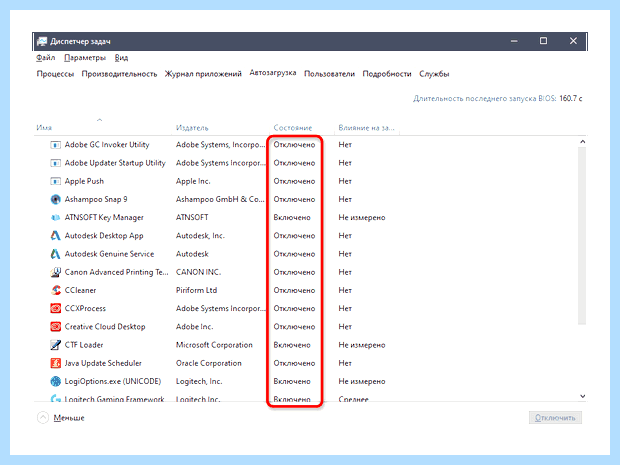
Task: Click the Отключить button
Action: (555, 418)
